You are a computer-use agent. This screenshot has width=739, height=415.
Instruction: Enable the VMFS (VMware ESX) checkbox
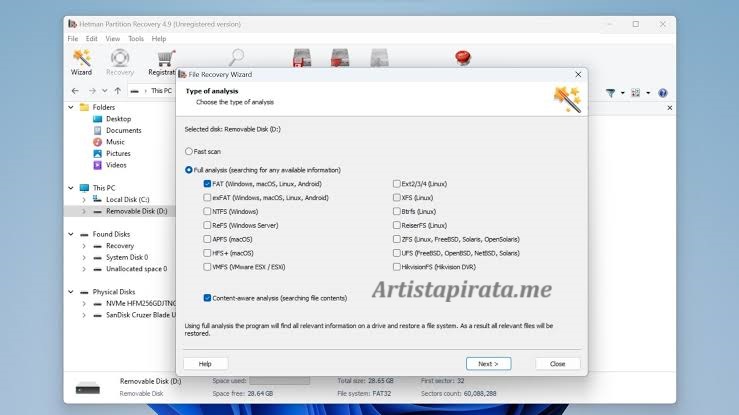click(x=207, y=267)
